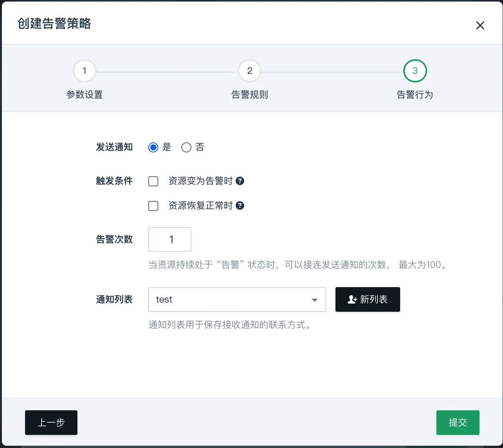Click the 告警规则 step label
The height and width of the screenshot is (448, 503).
tap(250, 95)
